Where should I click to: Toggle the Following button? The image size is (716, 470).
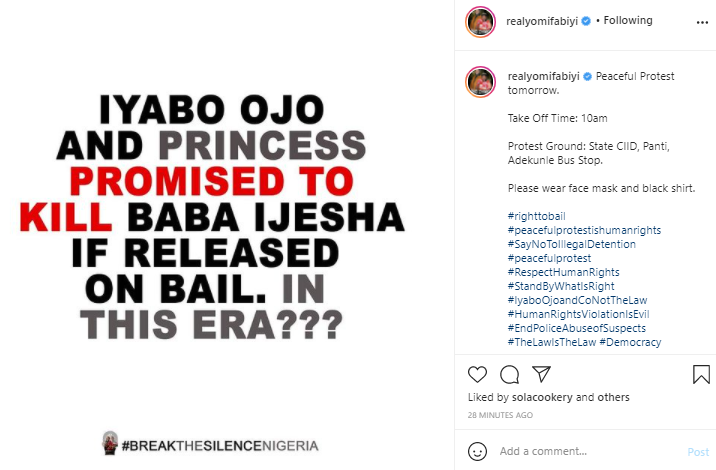(628, 20)
